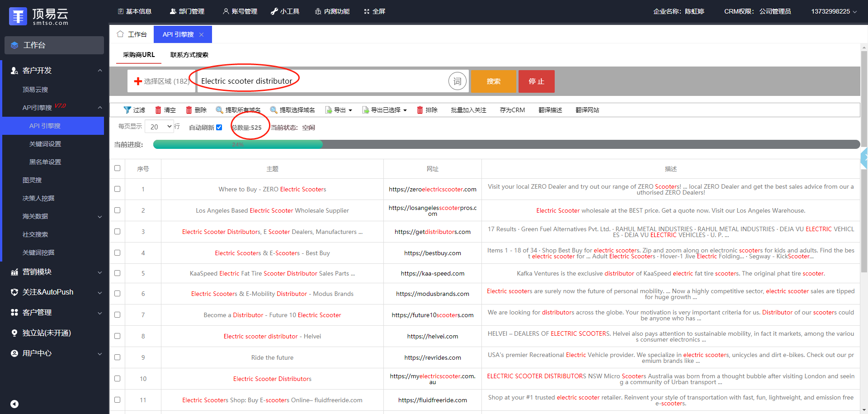Click the 提取选择域名 magnifier icon
The height and width of the screenshot is (414, 868).
[274, 110]
